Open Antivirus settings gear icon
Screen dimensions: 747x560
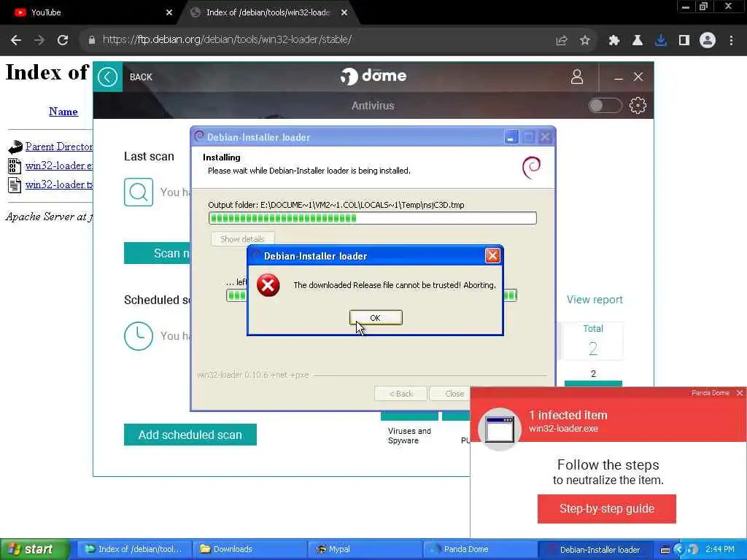(x=638, y=105)
